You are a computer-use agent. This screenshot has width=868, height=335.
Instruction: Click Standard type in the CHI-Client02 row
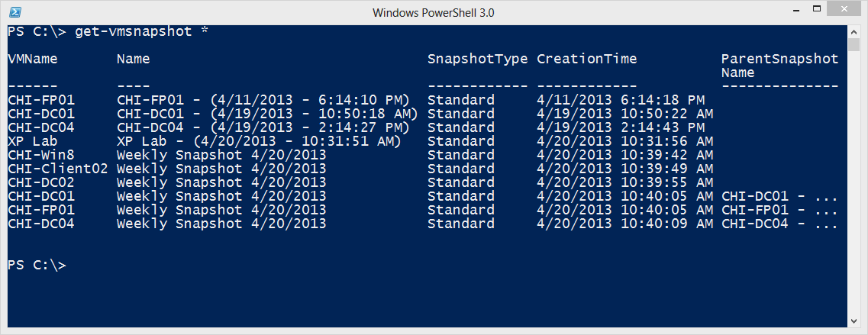[x=460, y=169]
